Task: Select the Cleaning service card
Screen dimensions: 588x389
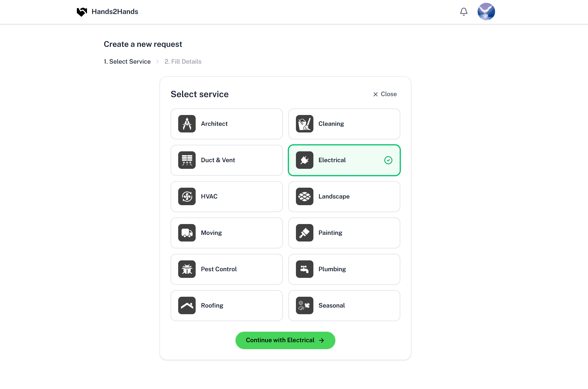Action: (x=344, y=124)
